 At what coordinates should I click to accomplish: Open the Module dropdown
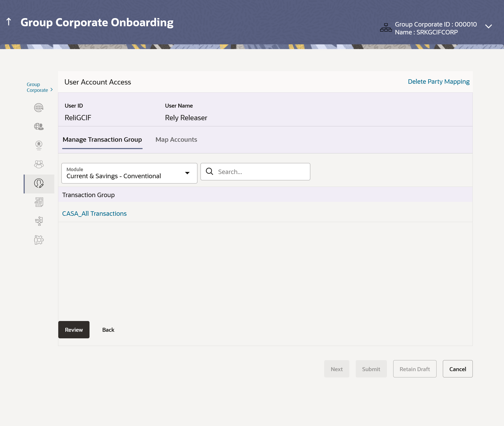point(129,173)
